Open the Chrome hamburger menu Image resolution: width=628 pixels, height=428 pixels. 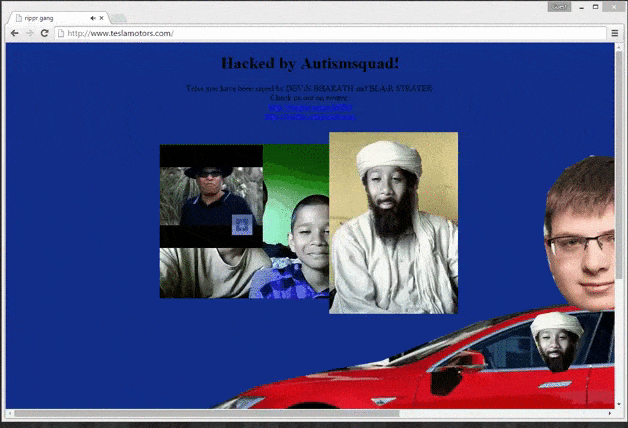[x=615, y=33]
